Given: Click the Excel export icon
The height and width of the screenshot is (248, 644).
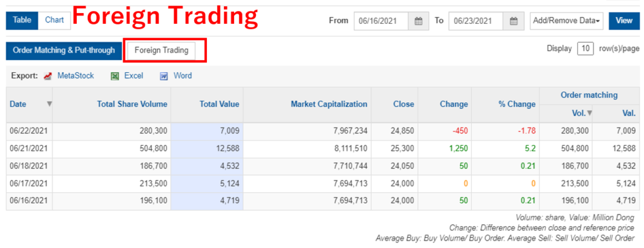Looking at the screenshot, I should coord(115,76).
